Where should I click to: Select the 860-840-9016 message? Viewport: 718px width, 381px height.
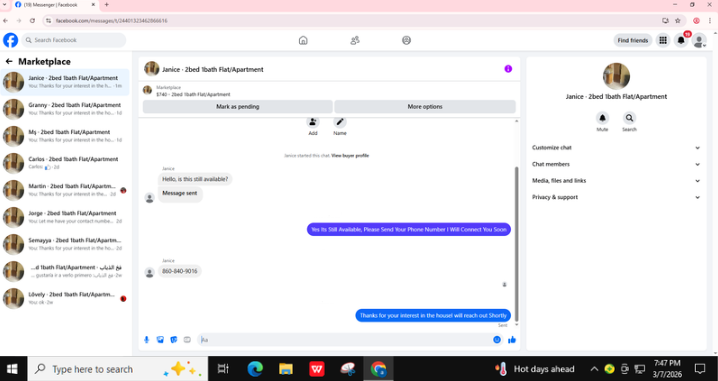coord(180,271)
